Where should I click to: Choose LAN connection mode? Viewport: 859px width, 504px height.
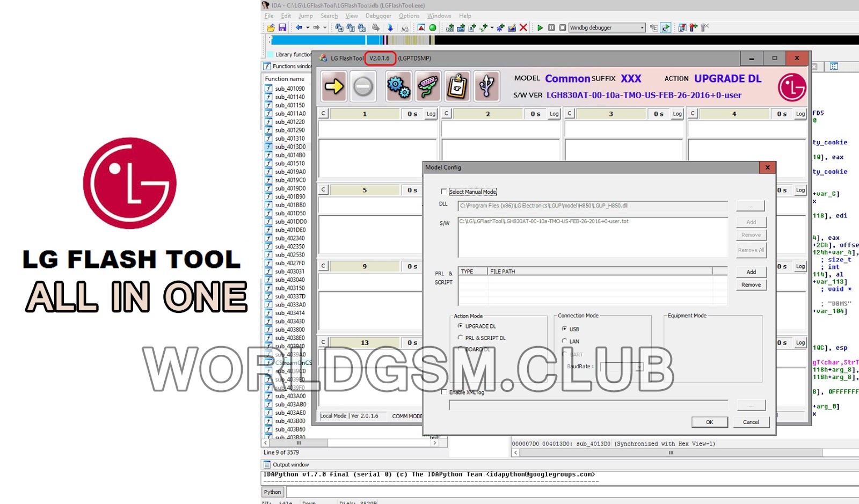point(564,341)
